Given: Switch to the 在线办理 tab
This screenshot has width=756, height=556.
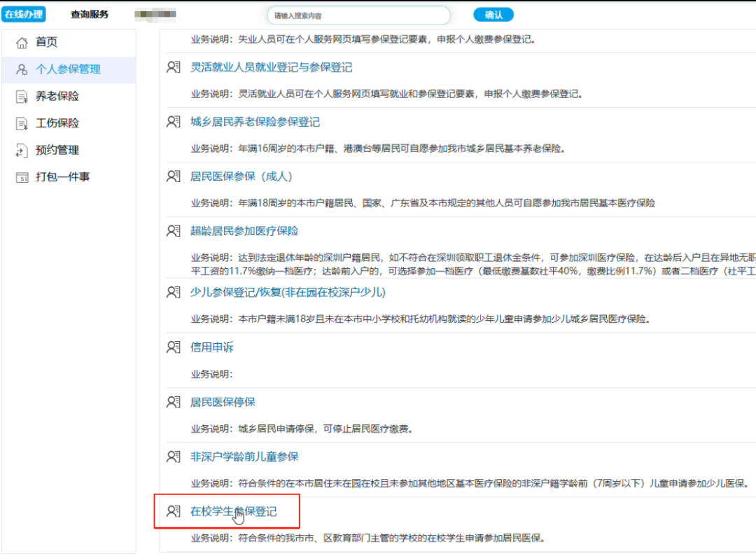Looking at the screenshot, I should pos(24,14).
